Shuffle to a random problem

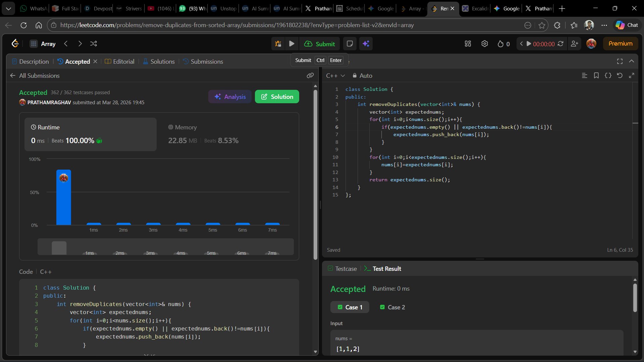(94, 44)
